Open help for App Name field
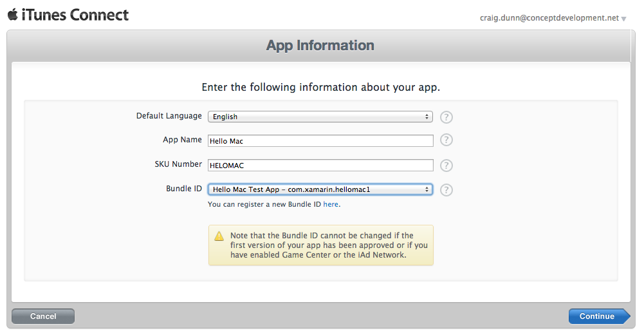 pos(446,140)
